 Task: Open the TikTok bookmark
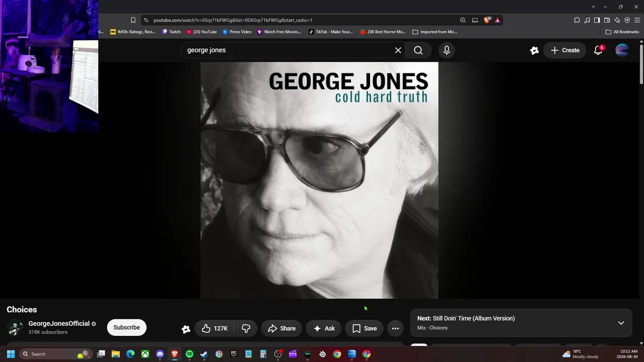tap(331, 32)
